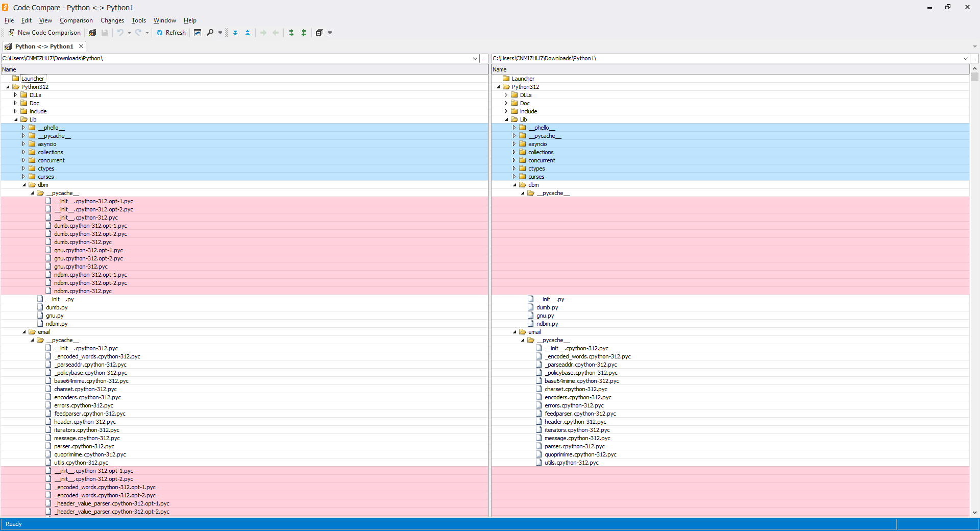
Task: Click the right pane browse button
Action: (x=974, y=59)
